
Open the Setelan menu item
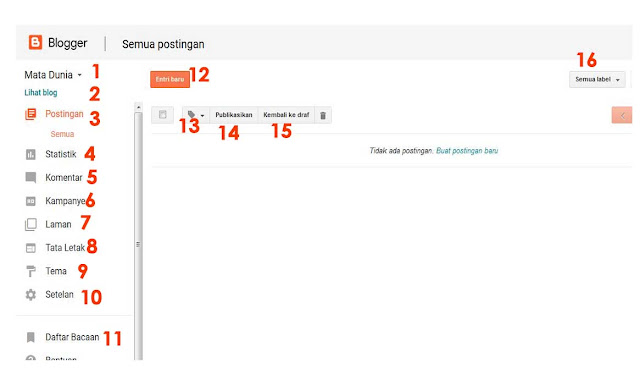tap(60, 294)
